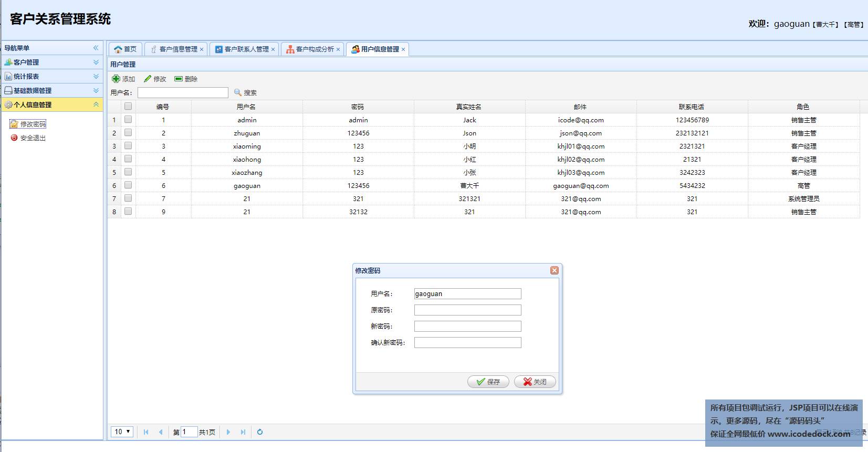The height and width of the screenshot is (452, 868).
Task: Click the Delete minus icon in toolbar
Action: click(x=179, y=79)
